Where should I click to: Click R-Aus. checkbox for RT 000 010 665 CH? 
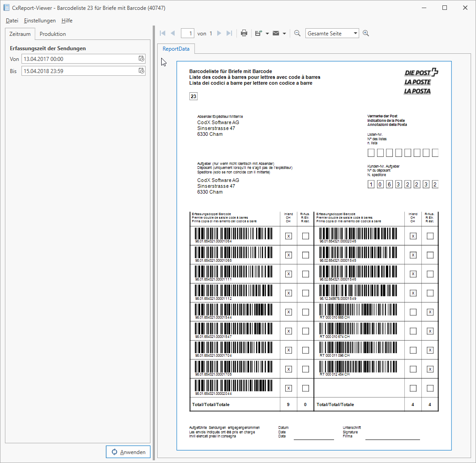click(x=430, y=312)
